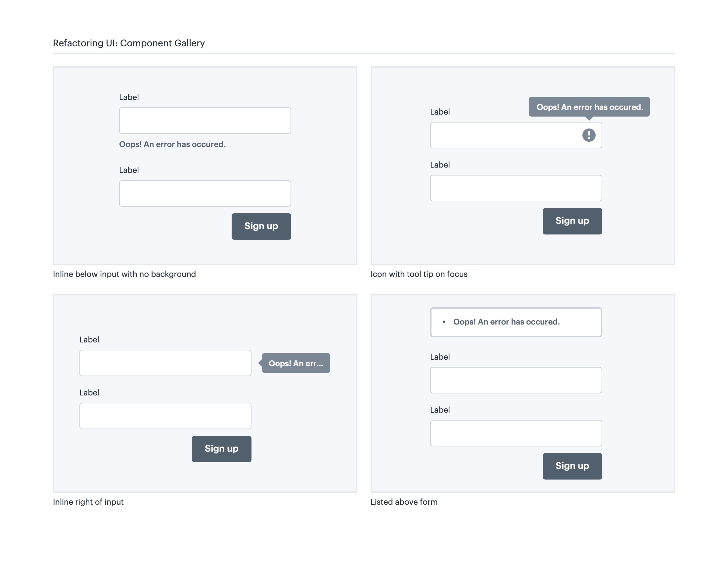Click the "Refactoring UI: Component Gallery" heading

coord(129,43)
